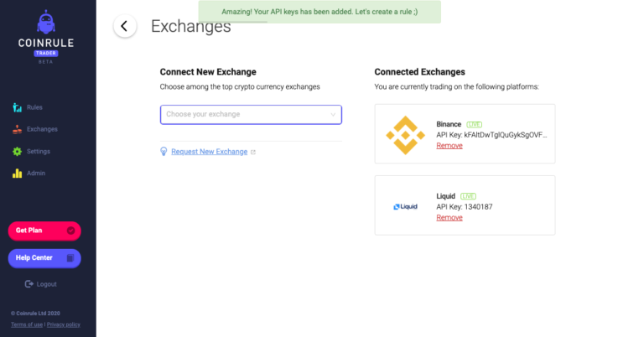Viewport: 644px width, 337px height.
Task: Remove the Binance connected exchange
Action: click(449, 146)
